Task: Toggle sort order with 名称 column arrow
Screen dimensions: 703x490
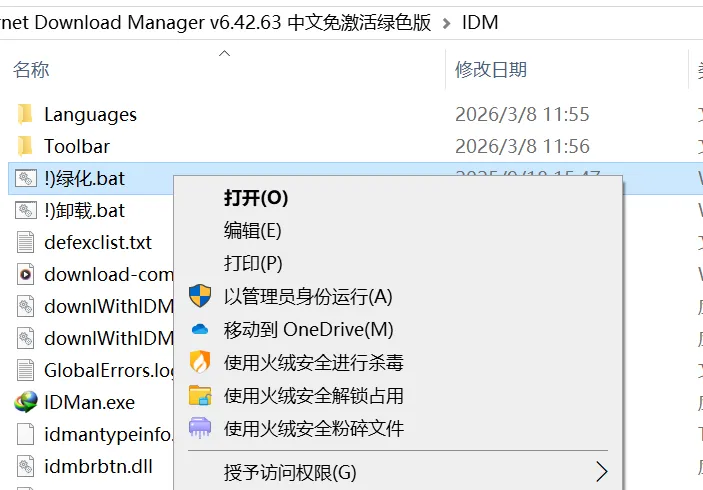Action: coord(224,53)
